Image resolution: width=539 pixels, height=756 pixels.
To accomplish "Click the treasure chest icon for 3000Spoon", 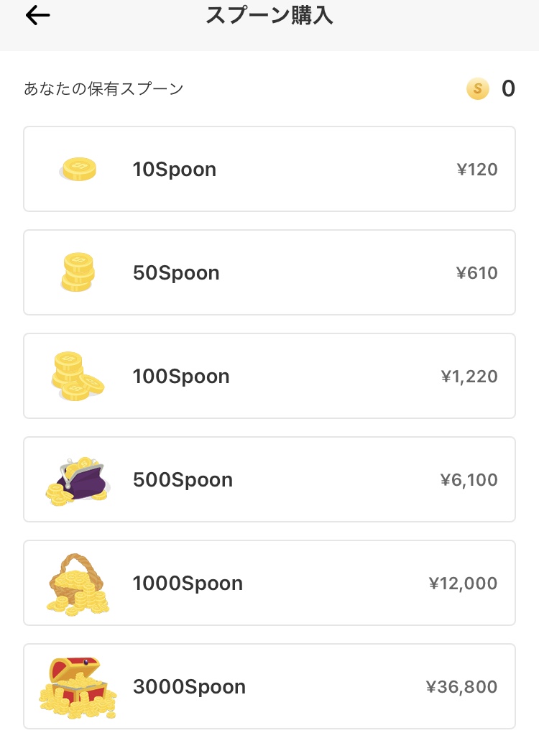I will [x=78, y=688].
